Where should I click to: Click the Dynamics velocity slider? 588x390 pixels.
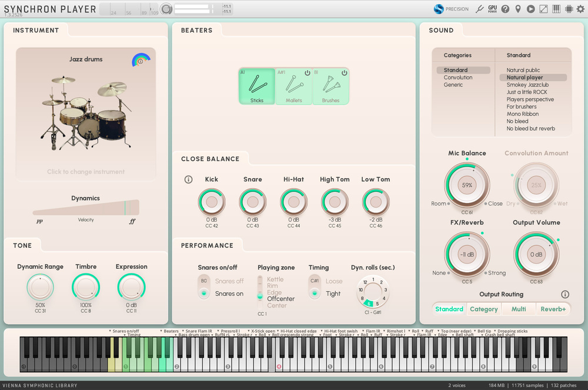click(x=86, y=208)
